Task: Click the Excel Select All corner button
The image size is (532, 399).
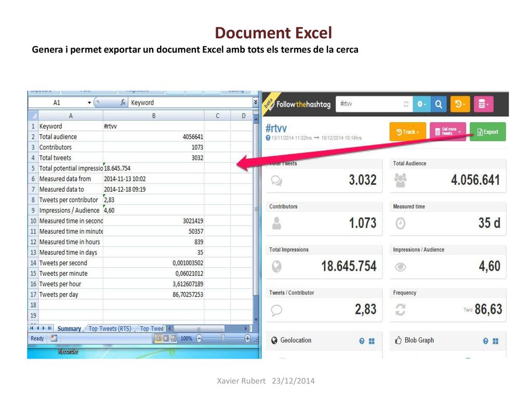Action: tap(33, 116)
